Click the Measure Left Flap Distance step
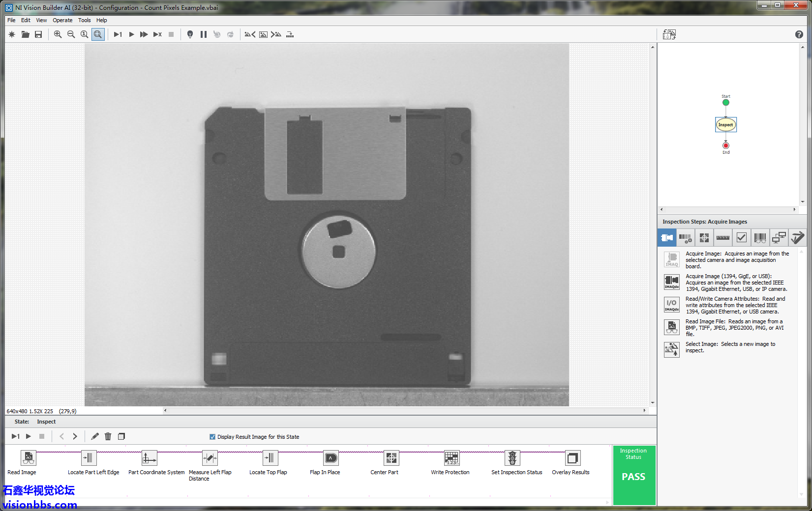The image size is (812, 511). (210, 458)
